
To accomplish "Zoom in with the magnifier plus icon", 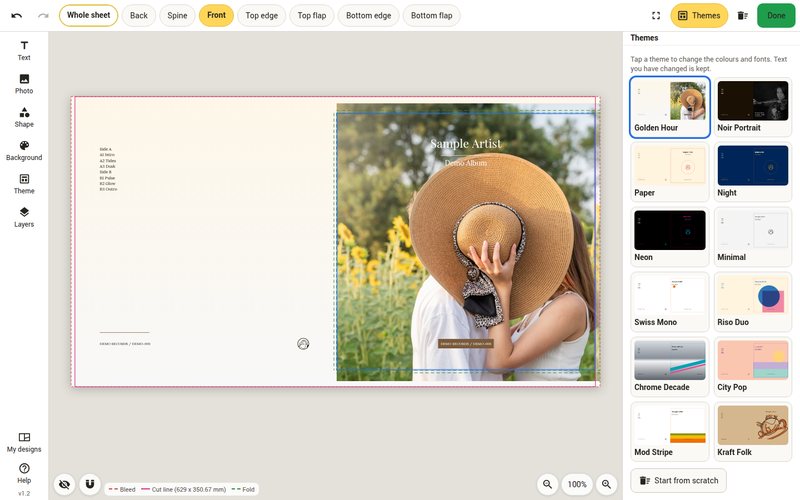I will pos(607,484).
